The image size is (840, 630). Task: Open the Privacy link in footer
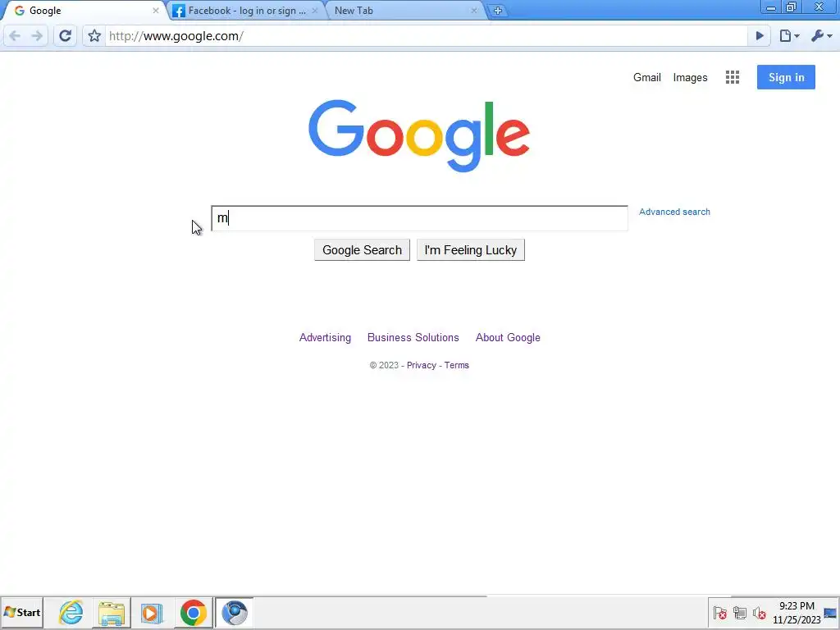coord(422,365)
